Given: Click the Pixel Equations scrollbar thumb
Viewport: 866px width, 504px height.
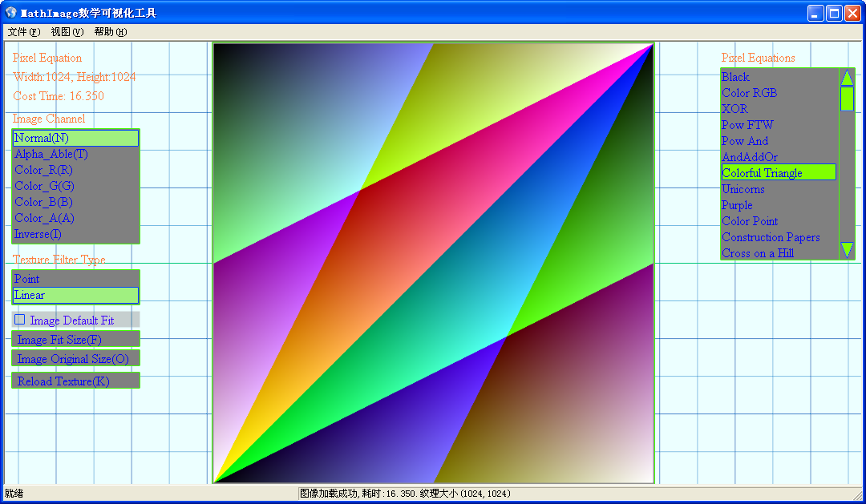Looking at the screenshot, I should click(x=847, y=99).
